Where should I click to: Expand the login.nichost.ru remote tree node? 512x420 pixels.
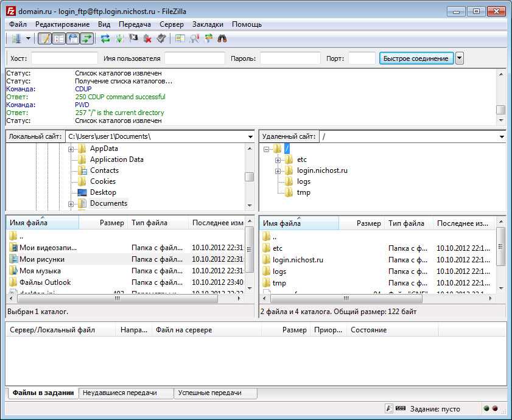click(278, 171)
